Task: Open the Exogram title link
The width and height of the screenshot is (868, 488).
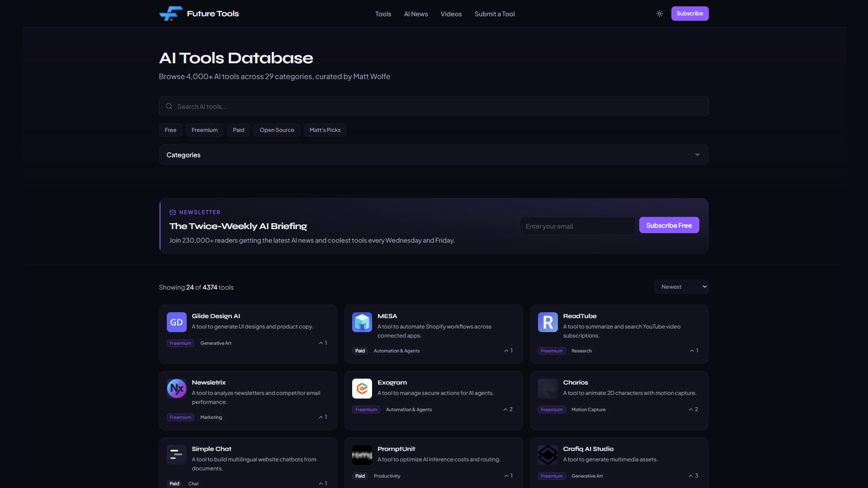Action: pyautogui.click(x=392, y=382)
